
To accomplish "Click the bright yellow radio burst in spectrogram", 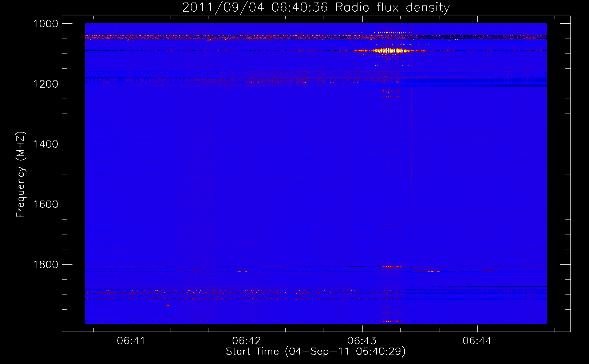I will [x=391, y=51].
